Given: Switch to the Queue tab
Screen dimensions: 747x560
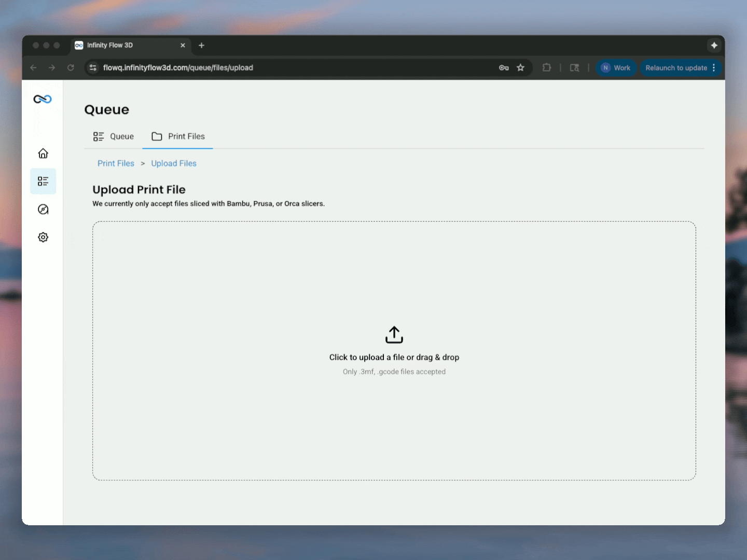Looking at the screenshot, I should tap(114, 136).
